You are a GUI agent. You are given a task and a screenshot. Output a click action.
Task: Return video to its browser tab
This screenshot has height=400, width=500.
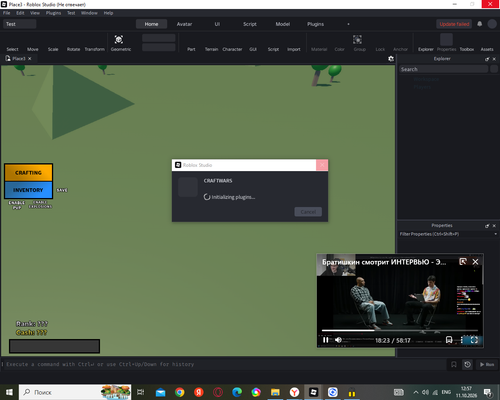463,262
